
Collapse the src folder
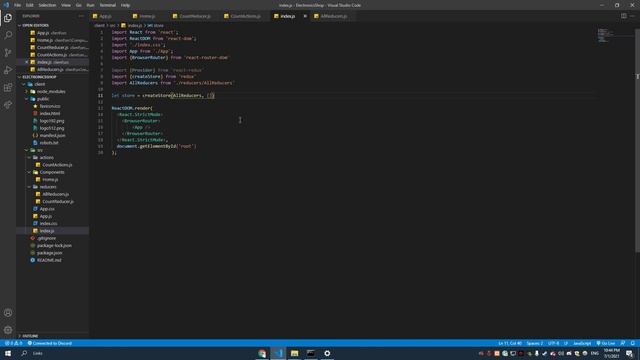pos(40,150)
